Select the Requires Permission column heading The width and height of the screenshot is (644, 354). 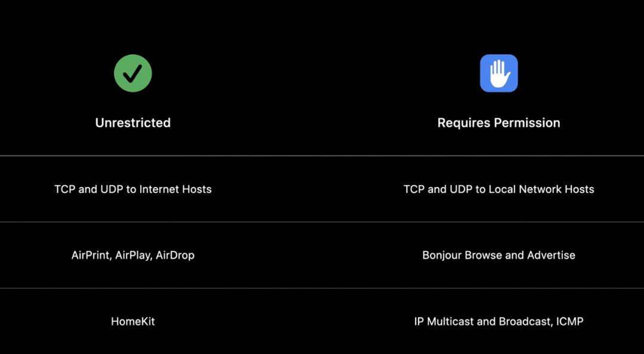click(x=499, y=123)
